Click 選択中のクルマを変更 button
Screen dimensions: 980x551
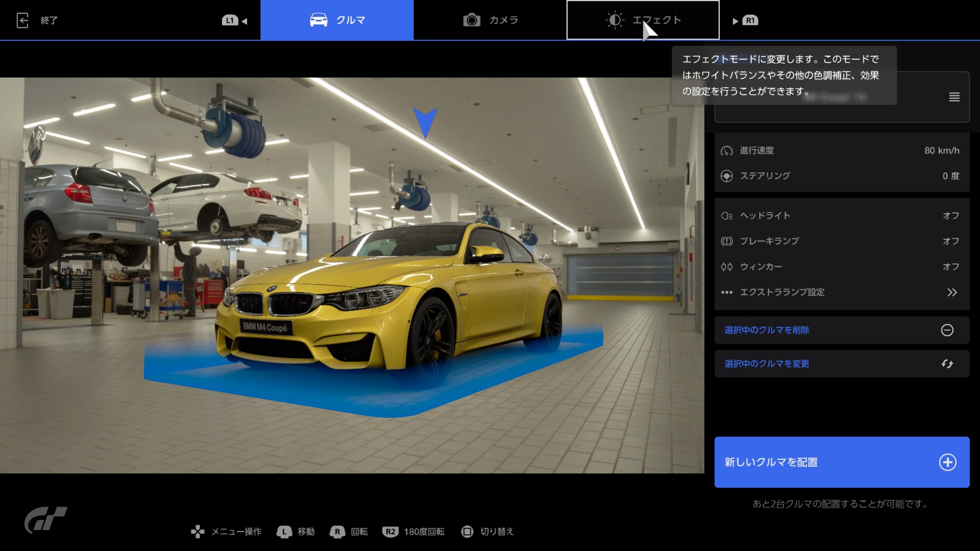click(x=767, y=364)
